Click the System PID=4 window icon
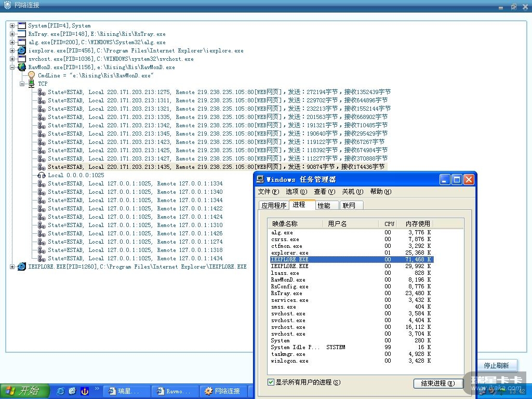Screen dimensions: 532x399 [x=22, y=25]
